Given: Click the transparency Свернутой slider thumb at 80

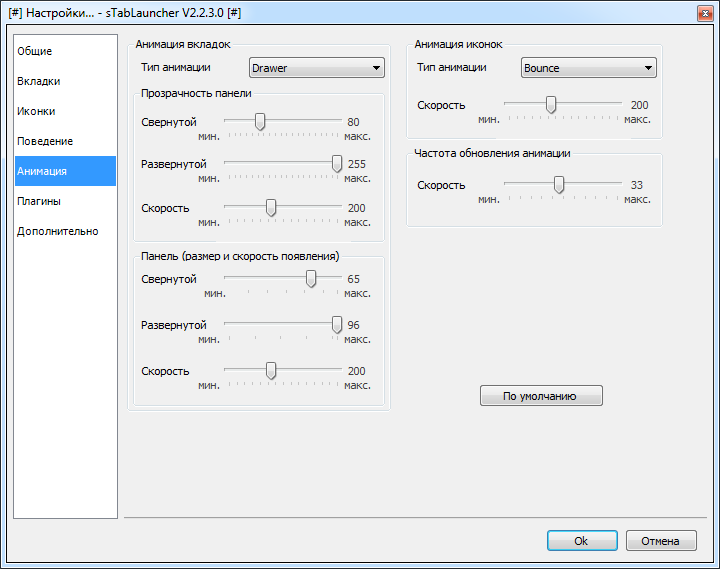Looking at the screenshot, I should [x=260, y=122].
